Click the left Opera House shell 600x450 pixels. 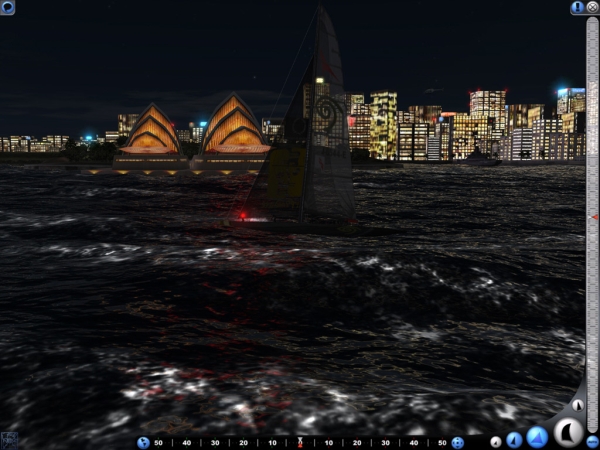click(152, 133)
